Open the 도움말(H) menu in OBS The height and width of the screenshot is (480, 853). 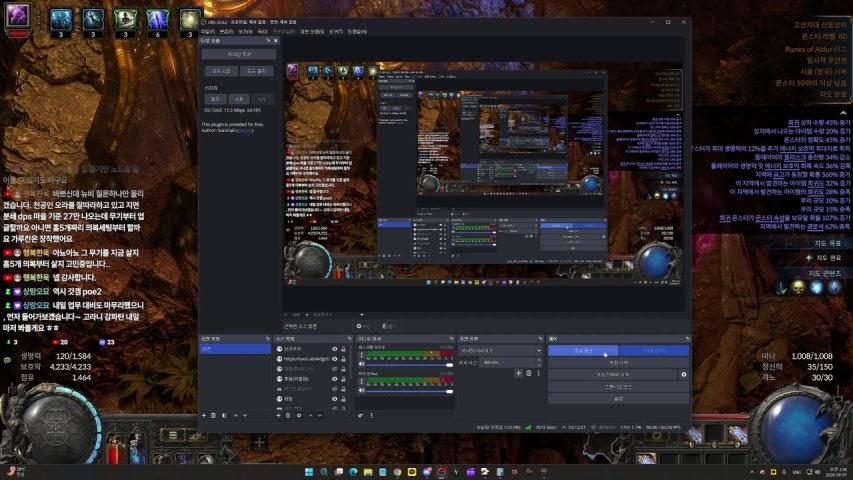[x=357, y=32]
